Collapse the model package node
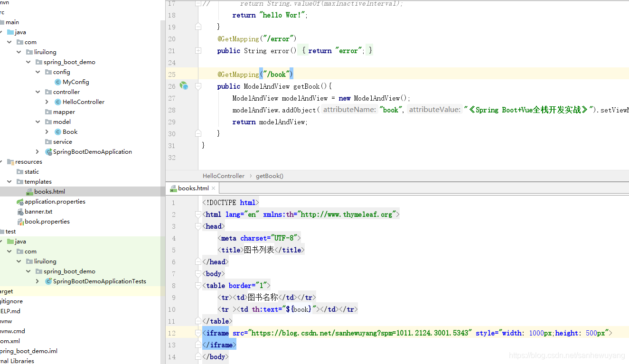This screenshot has height=364, width=629. tap(38, 122)
